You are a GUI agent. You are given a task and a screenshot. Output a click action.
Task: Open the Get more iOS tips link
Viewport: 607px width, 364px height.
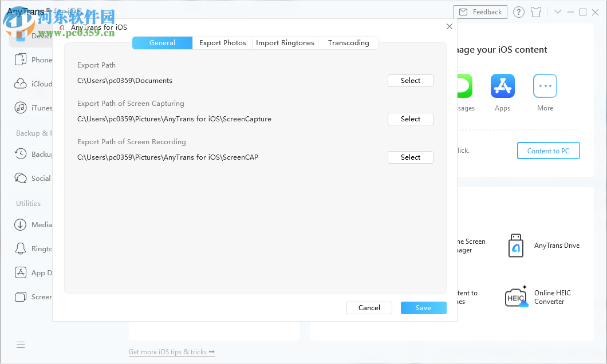(x=172, y=352)
